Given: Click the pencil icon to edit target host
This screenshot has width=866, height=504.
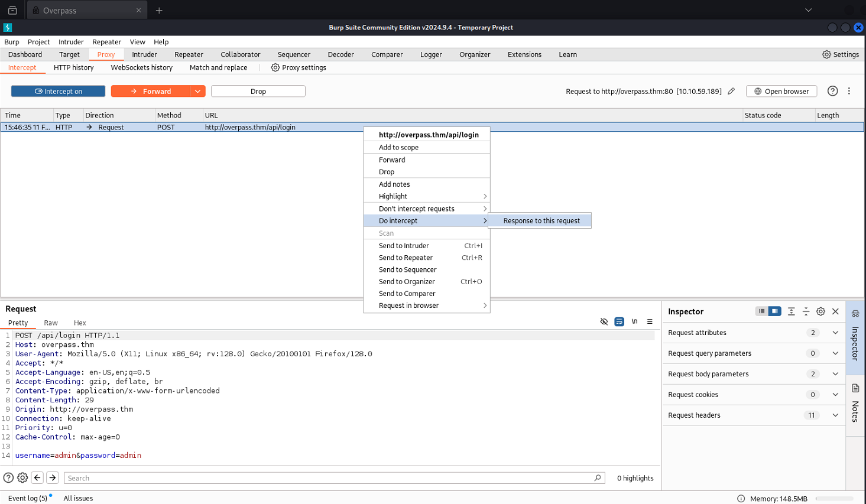Looking at the screenshot, I should click(x=731, y=91).
